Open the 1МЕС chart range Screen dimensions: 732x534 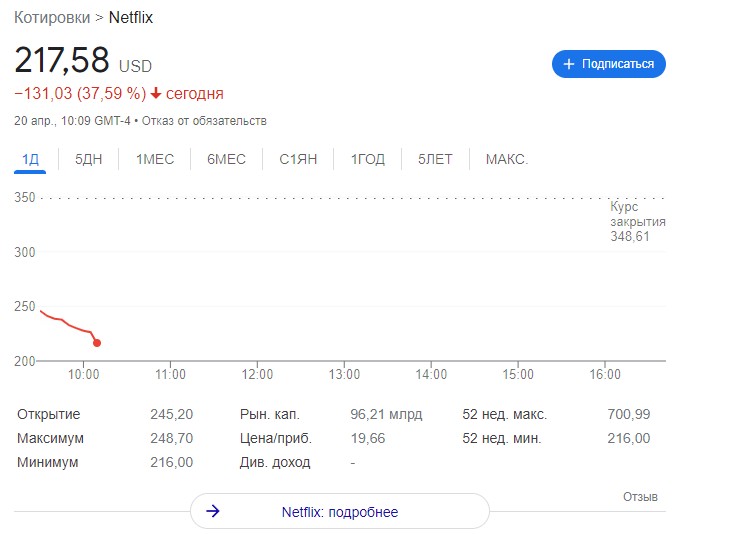(x=155, y=159)
